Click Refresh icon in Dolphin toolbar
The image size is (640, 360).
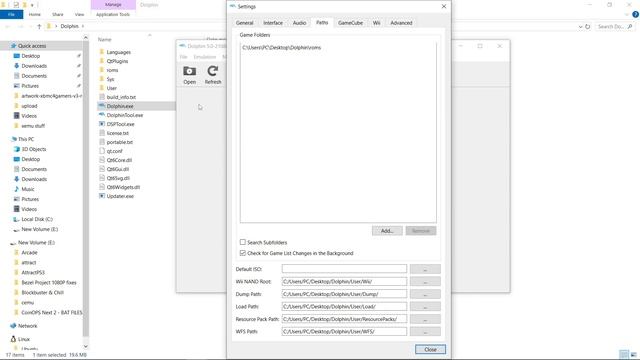click(213, 75)
